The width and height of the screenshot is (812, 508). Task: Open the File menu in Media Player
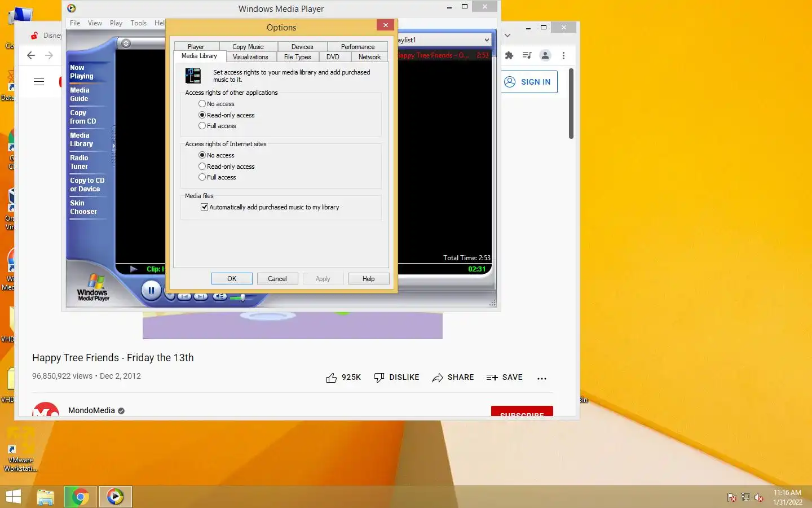75,23
